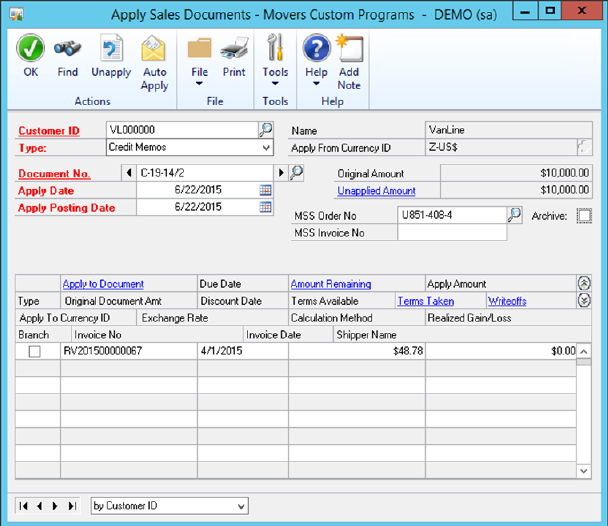Open the Apply Date calendar picker
The width and height of the screenshot is (608, 526).
(x=266, y=190)
